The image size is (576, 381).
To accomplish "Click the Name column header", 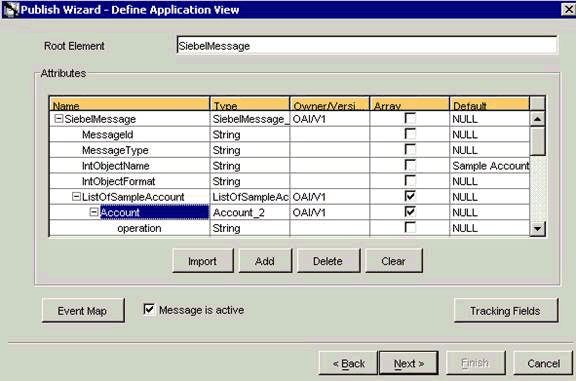I will coord(129,104).
